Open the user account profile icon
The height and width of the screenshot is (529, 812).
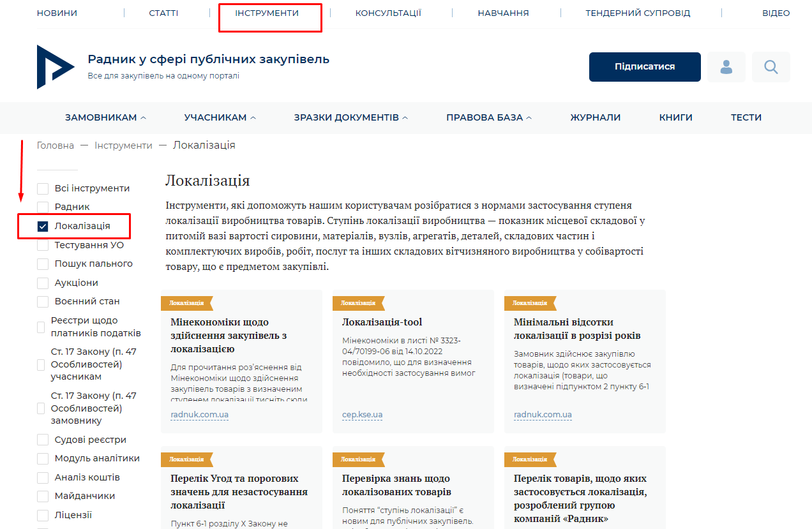[x=726, y=67]
